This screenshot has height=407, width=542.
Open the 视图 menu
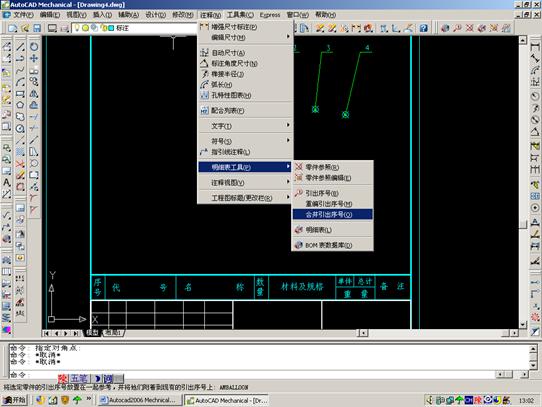click(76, 15)
